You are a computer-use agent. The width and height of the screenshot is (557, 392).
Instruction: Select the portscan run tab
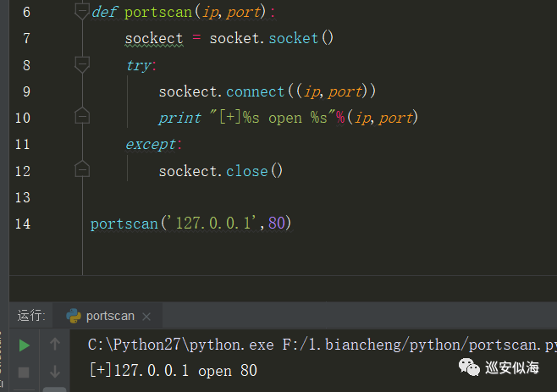tap(108, 316)
